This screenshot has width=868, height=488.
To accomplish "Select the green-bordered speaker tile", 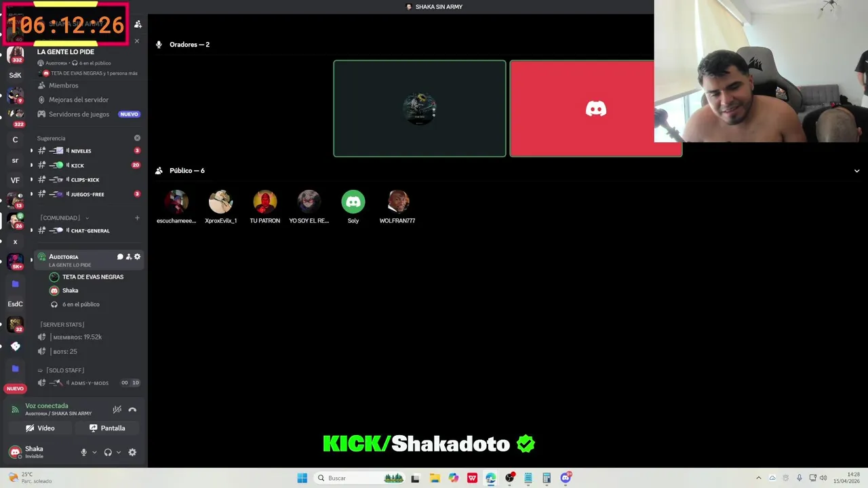I will point(419,108).
